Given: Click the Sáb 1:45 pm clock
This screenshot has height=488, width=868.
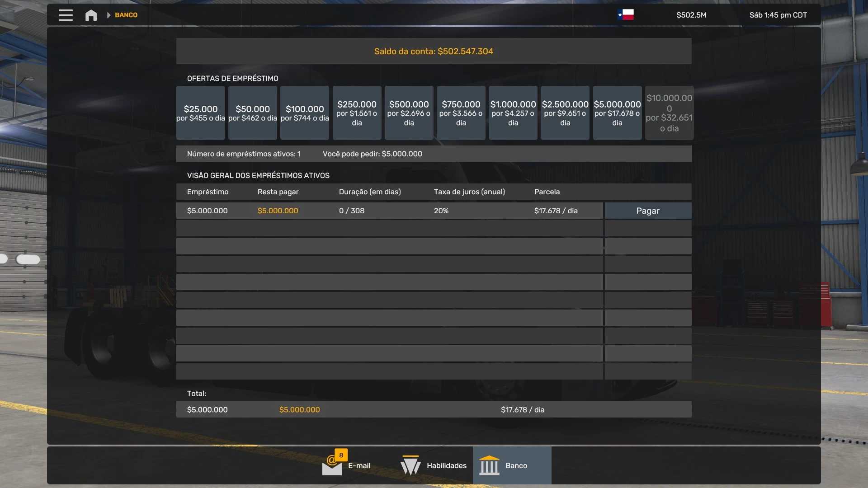Looking at the screenshot, I should pyautogui.click(x=778, y=15).
